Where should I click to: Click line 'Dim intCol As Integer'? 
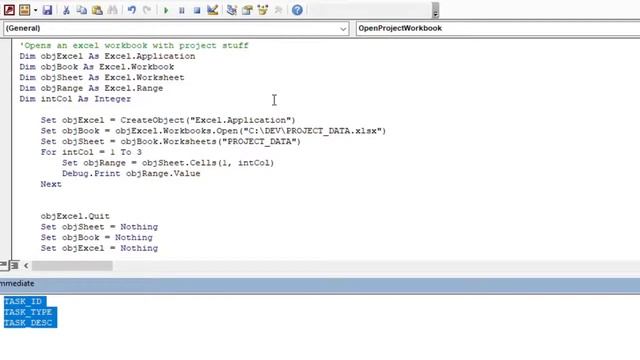(75, 99)
